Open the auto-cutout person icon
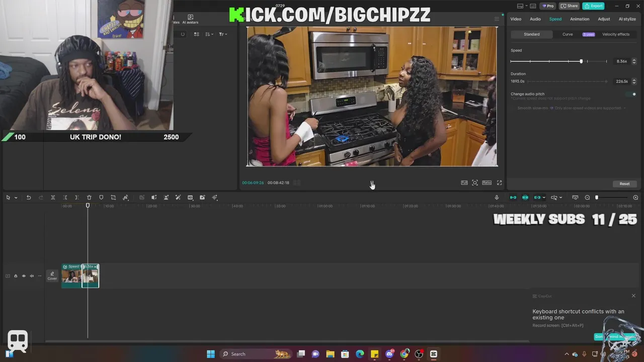 point(166,198)
